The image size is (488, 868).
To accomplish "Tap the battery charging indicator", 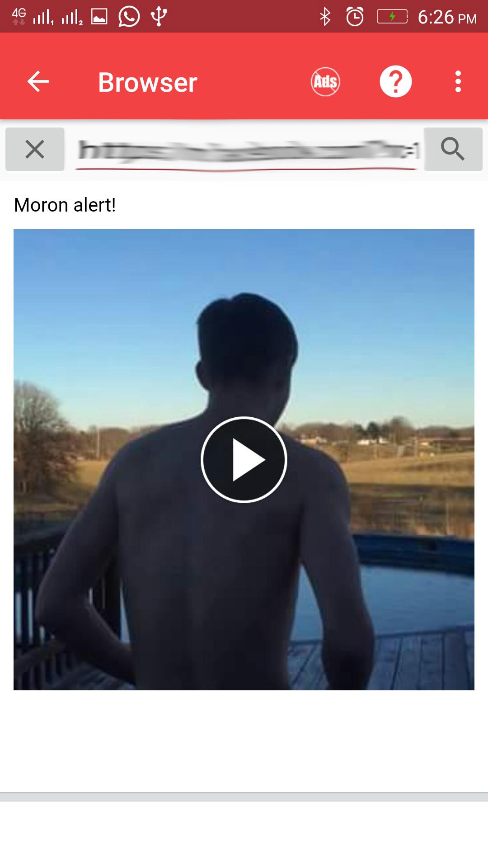I will pos(392,17).
